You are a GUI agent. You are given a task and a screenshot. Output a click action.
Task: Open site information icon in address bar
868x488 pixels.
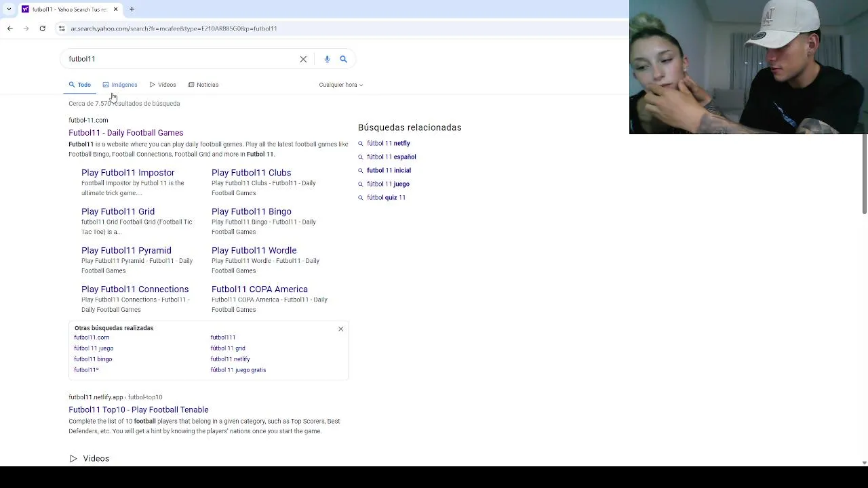pyautogui.click(x=62, y=28)
